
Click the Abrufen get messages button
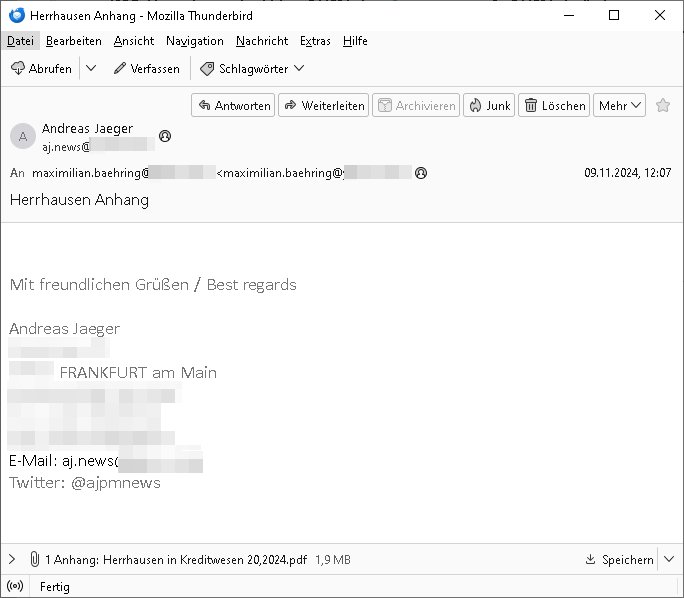tap(41, 69)
